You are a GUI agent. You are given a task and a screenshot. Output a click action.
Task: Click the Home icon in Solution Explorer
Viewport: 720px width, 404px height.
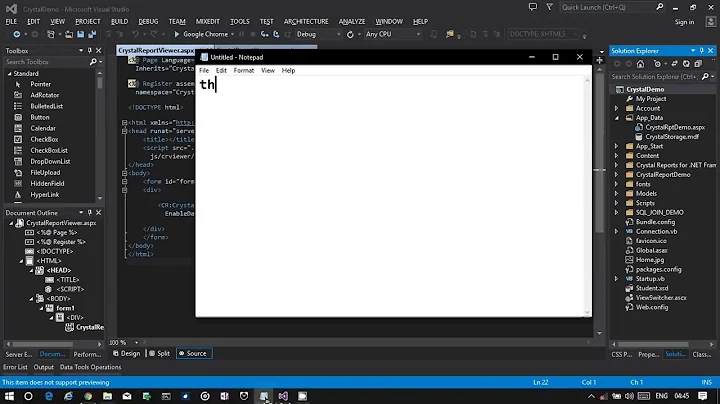[x=640, y=64]
